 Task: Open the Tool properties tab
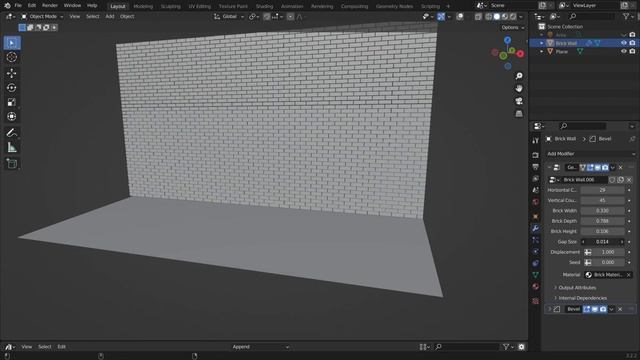click(x=535, y=140)
